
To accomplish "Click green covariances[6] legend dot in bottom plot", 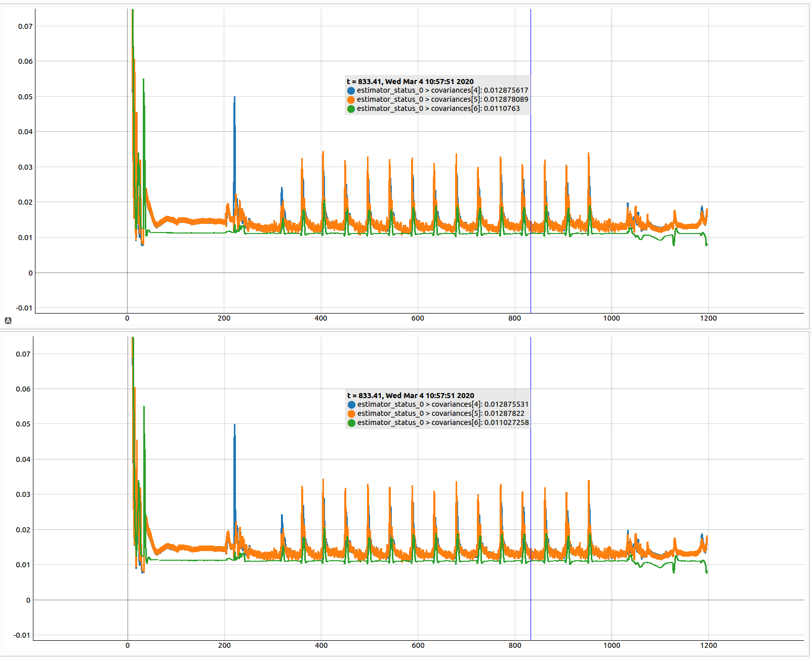I will [351, 423].
